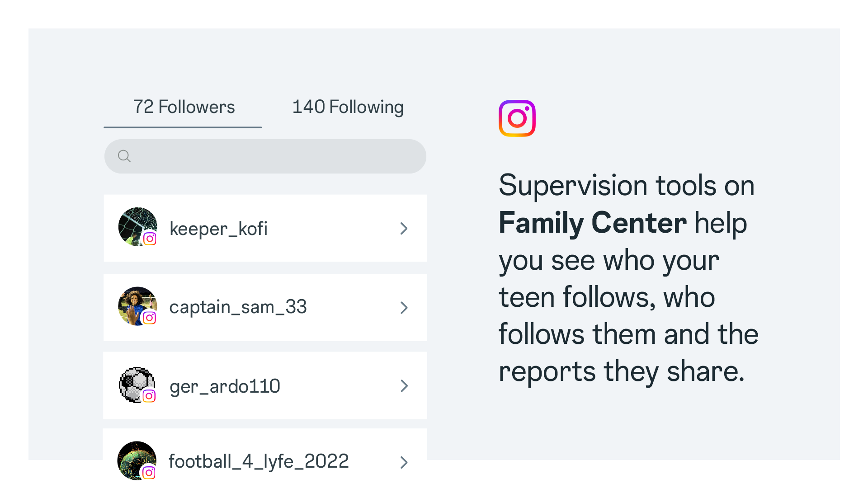
Task: Open keeper_kofi profile picture
Action: coord(137,227)
